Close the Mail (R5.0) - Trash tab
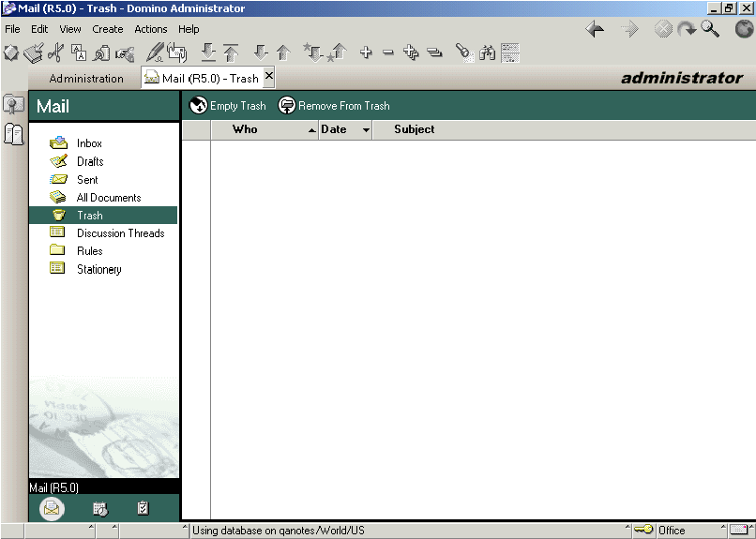This screenshot has width=756, height=539. (x=269, y=76)
